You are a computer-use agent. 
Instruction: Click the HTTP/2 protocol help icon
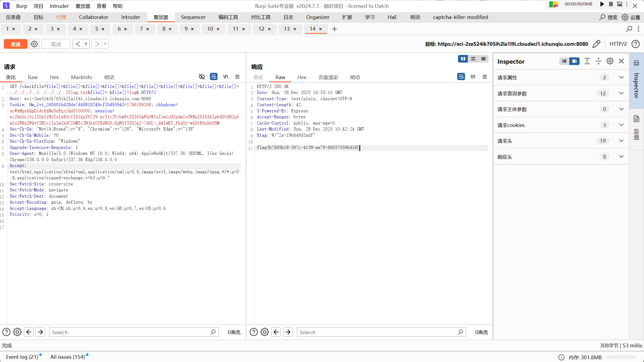[636, 44]
